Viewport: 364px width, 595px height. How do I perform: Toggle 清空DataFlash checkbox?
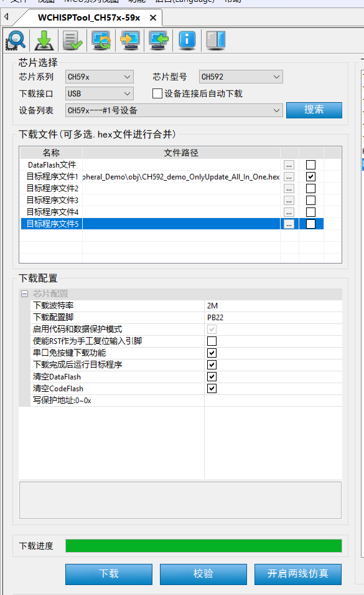[212, 377]
